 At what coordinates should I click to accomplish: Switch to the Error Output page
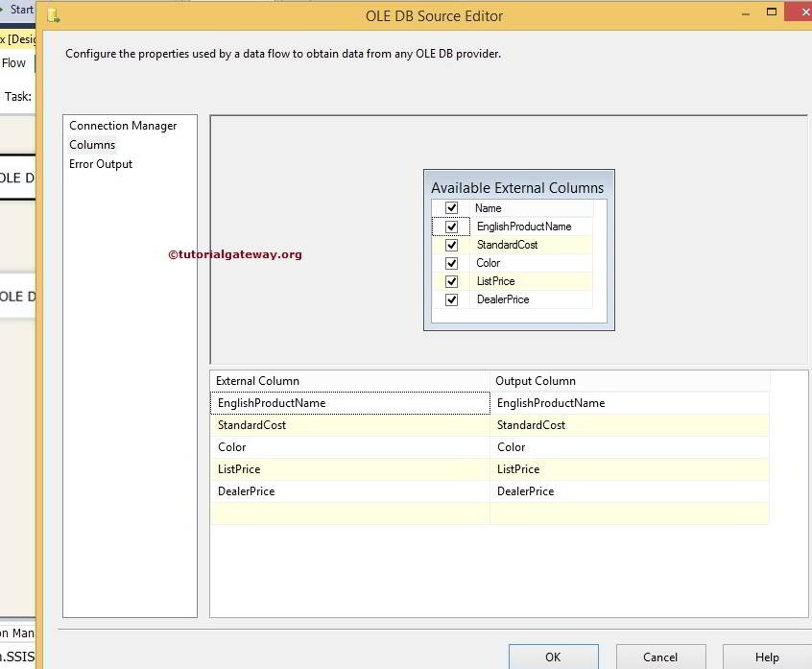pos(101,164)
